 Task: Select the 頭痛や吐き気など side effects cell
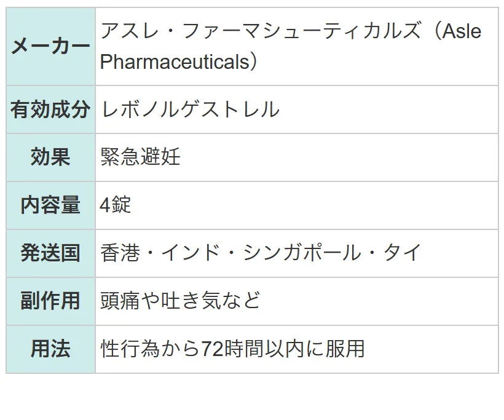297,301
